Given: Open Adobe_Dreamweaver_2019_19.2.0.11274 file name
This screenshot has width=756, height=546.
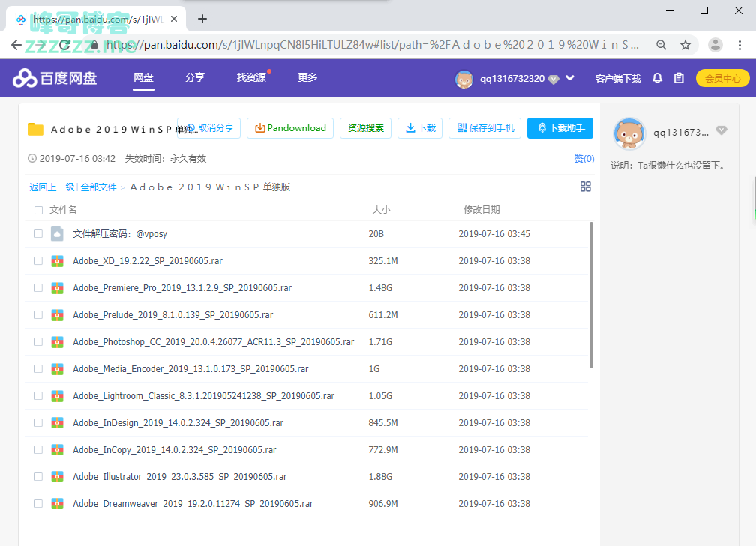Looking at the screenshot, I should [193, 504].
